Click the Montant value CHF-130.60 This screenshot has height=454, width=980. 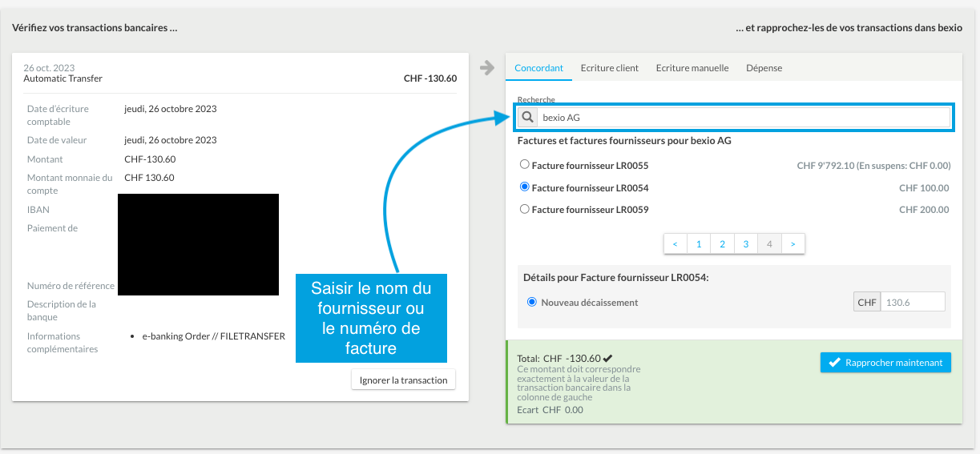(150, 159)
